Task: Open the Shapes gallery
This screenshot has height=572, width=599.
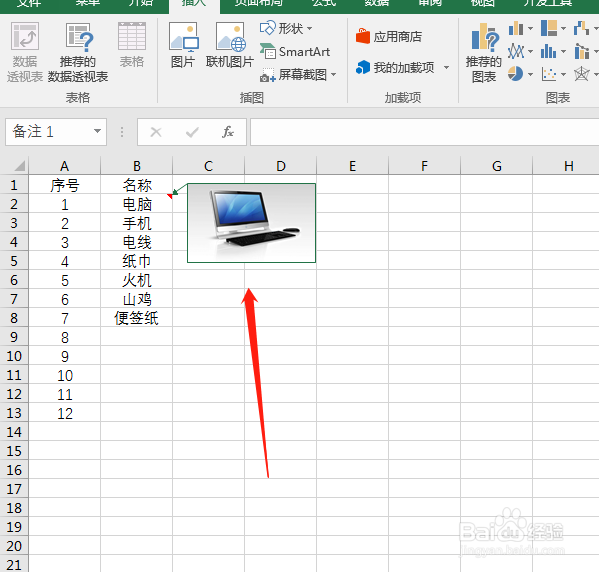Action: click(286, 28)
